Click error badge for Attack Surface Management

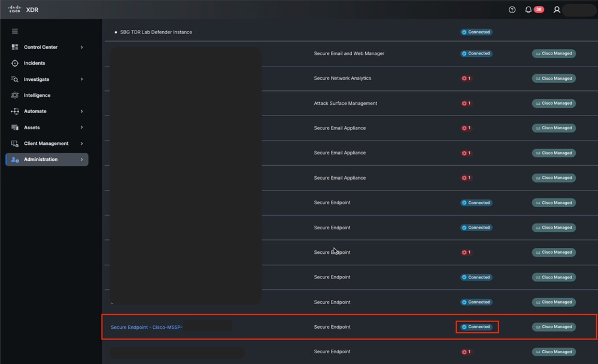[466, 103]
